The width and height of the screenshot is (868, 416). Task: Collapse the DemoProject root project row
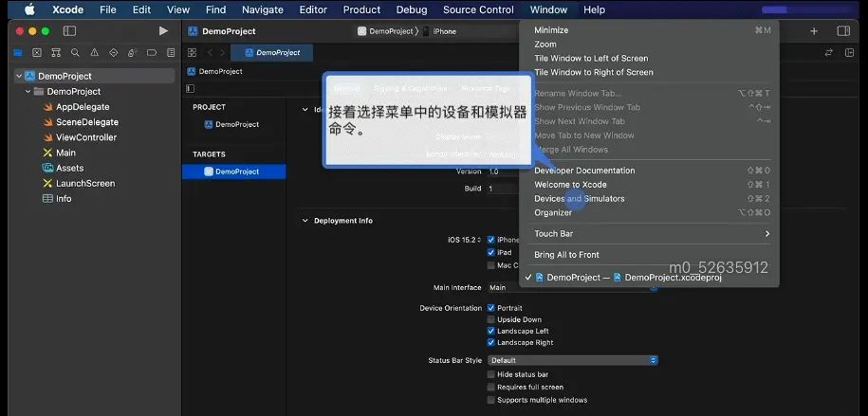point(19,76)
